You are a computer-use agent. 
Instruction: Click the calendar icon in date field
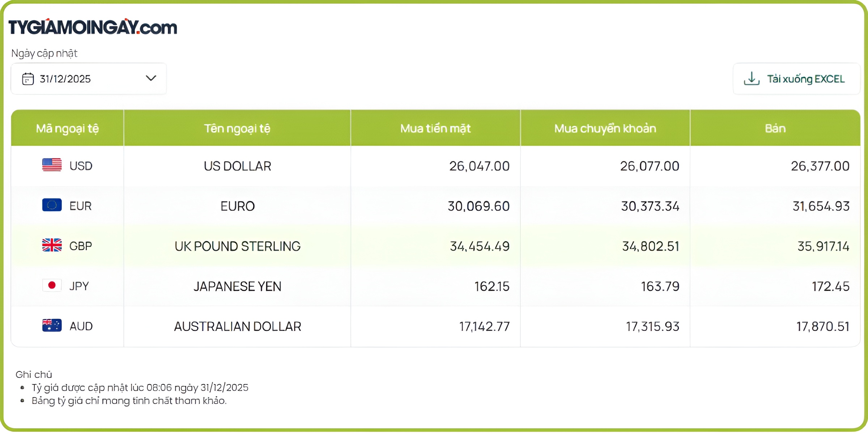(x=28, y=79)
